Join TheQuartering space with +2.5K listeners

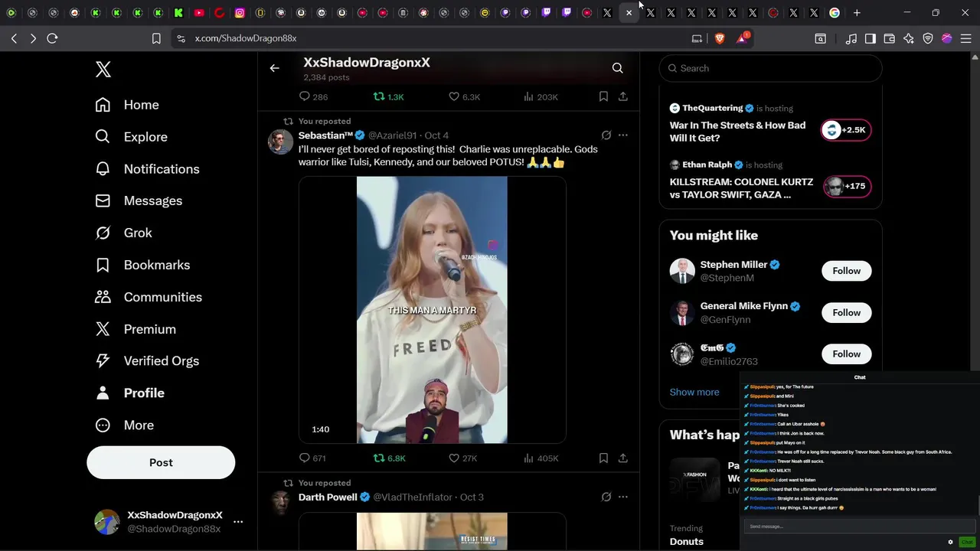point(846,130)
